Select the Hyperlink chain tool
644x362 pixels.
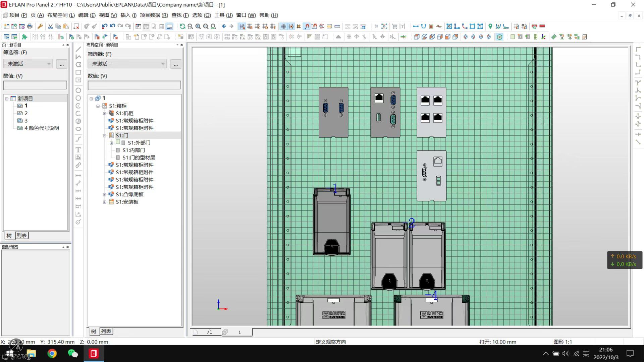click(78, 165)
